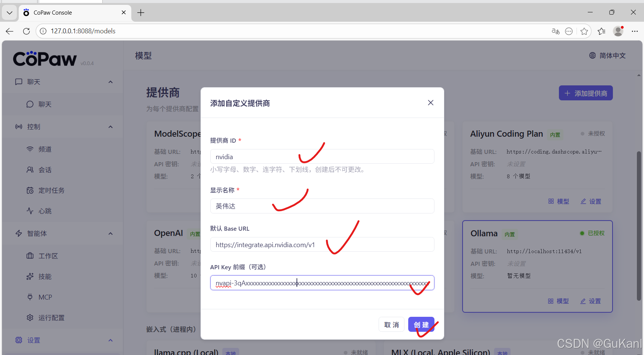Viewport: 644px width, 355px height.
Task: Click the API Key 前缀 input field
Action: point(322,283)
